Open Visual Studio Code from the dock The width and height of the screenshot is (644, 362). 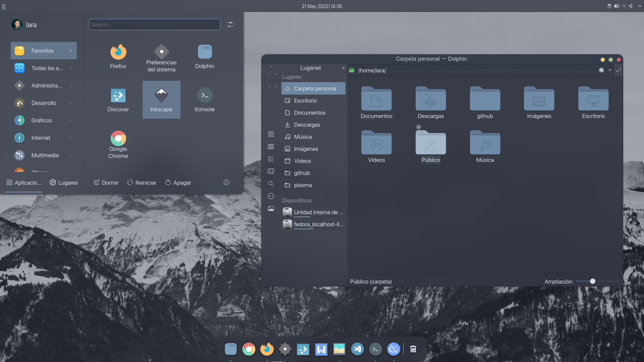pos(357,349)
